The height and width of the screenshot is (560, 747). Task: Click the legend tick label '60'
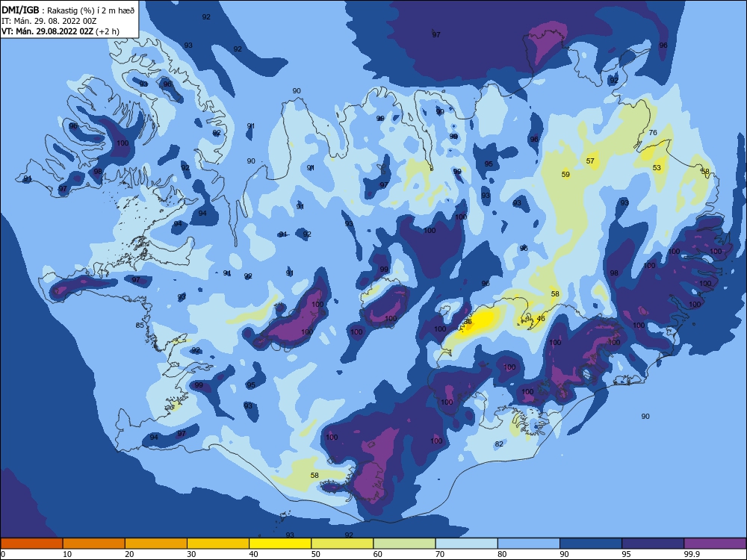coord(378,554)
